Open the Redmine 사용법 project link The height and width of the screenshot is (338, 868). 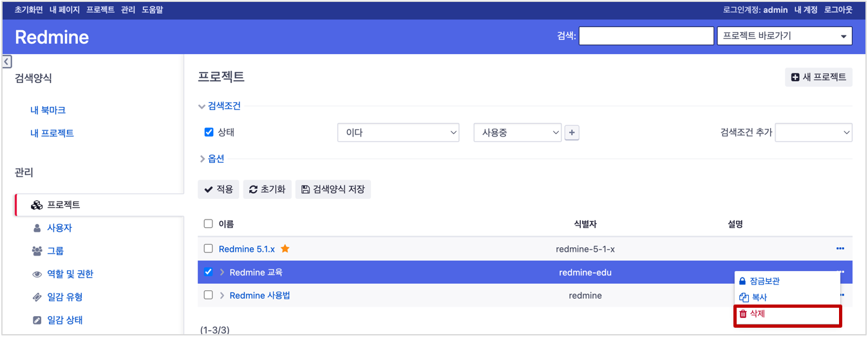[260, 296]
